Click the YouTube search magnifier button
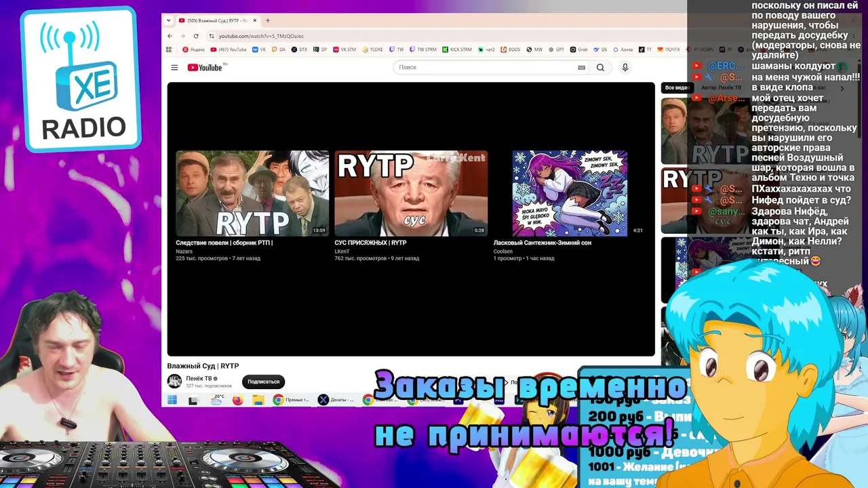868x488 pixels. point(600,68)
